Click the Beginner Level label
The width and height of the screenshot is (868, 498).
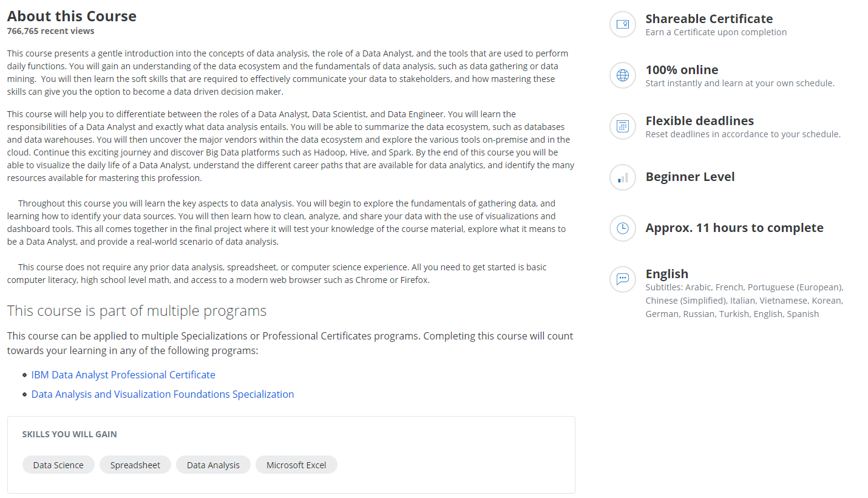point(690,176)
